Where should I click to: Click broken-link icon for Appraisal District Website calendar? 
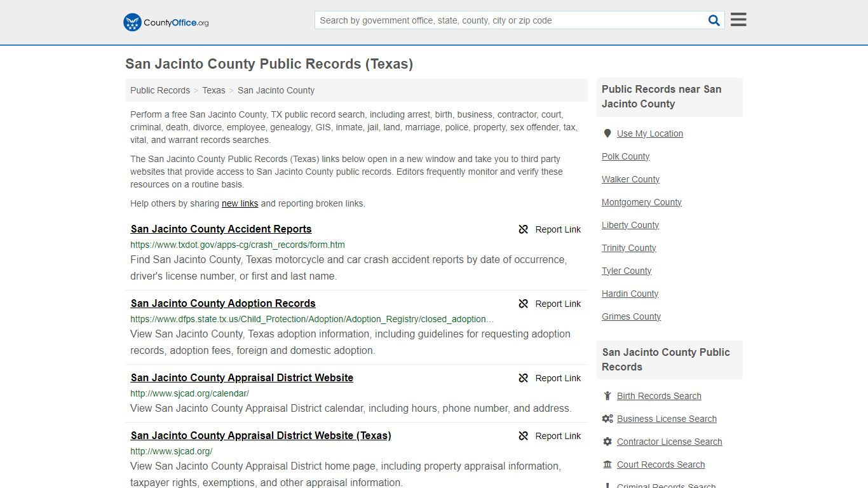[x=524, y=378]
